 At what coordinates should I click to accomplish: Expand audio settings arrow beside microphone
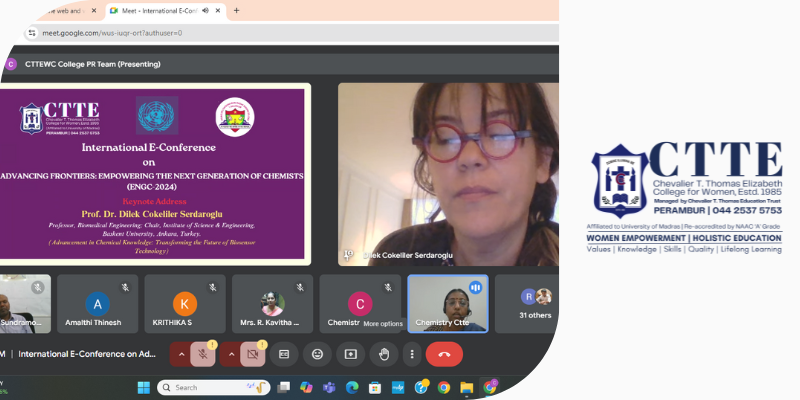coord(181,354)
